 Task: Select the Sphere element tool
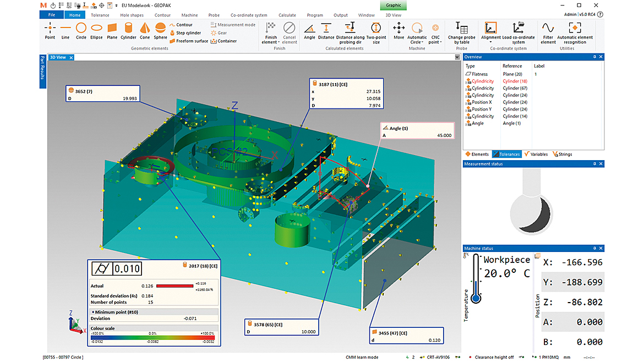(160, 31)
